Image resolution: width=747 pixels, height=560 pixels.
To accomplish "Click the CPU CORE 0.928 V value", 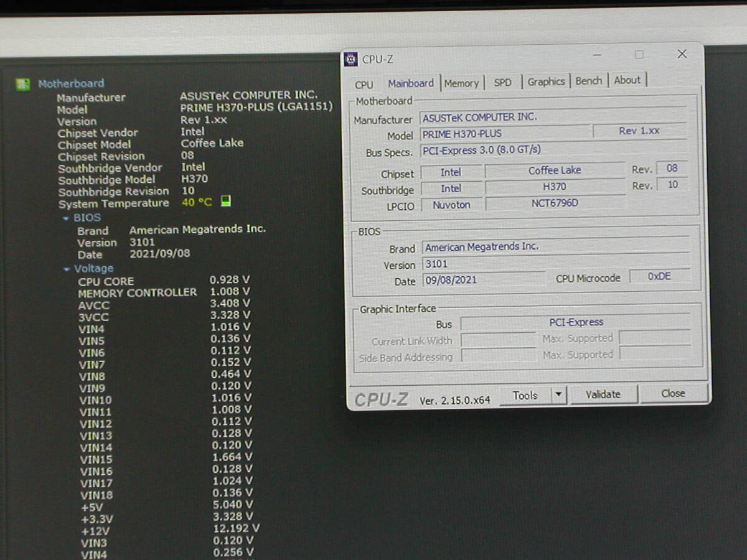I will pyautogui.click(x=230, y=280).
